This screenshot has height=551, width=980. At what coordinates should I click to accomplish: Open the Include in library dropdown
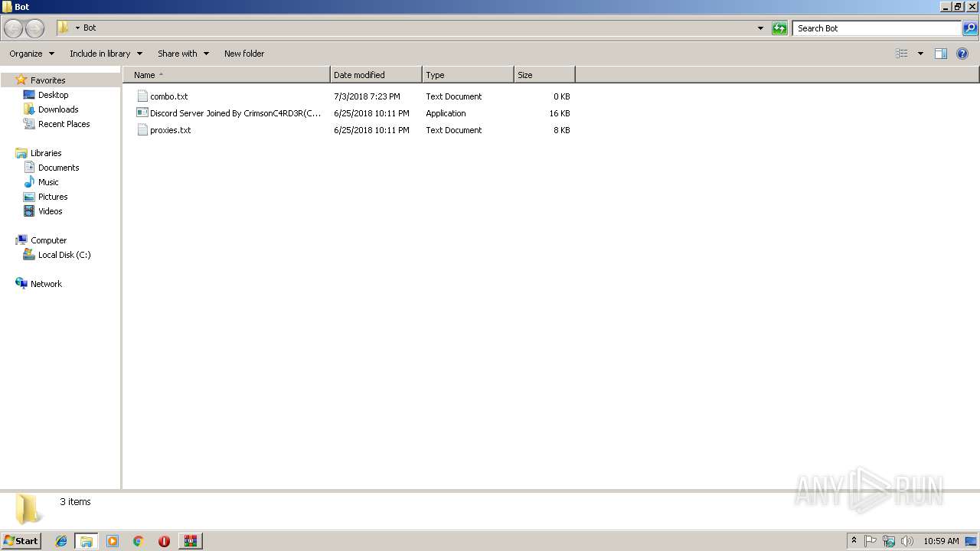coord(106,54)
